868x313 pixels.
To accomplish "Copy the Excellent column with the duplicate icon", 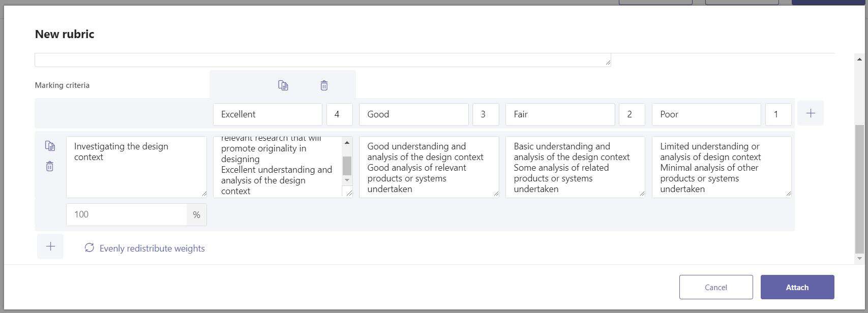I will click(x=283, y=85).
